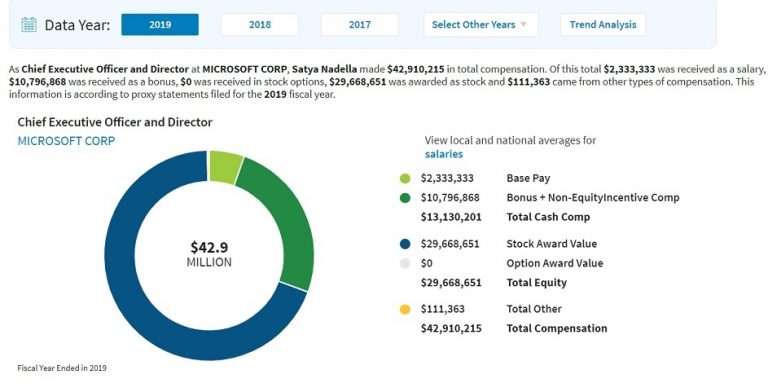Click the $42.9 MILLION chart center label
Image resolution: width=768 pixels, height=392 pixels.
[x=209, y=254]
